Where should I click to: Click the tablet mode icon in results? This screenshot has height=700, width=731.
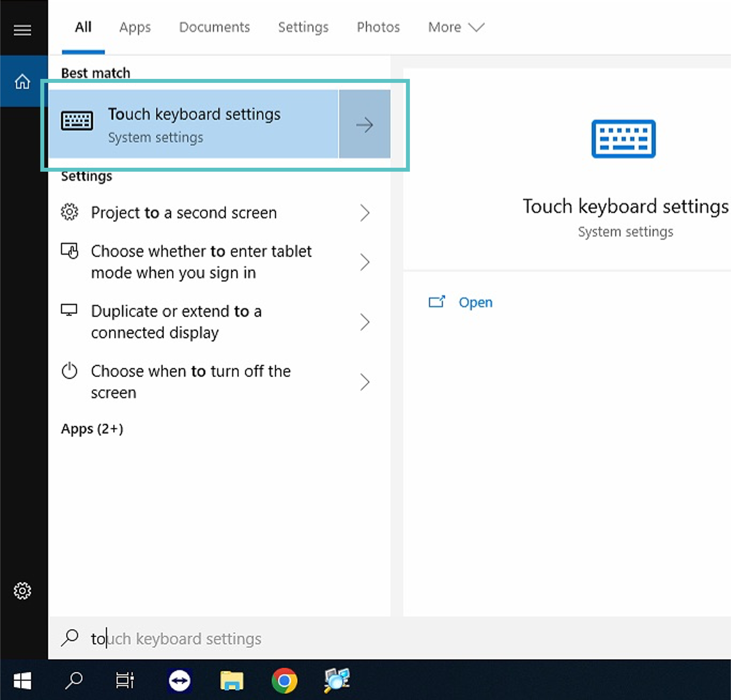pos(69,251)
